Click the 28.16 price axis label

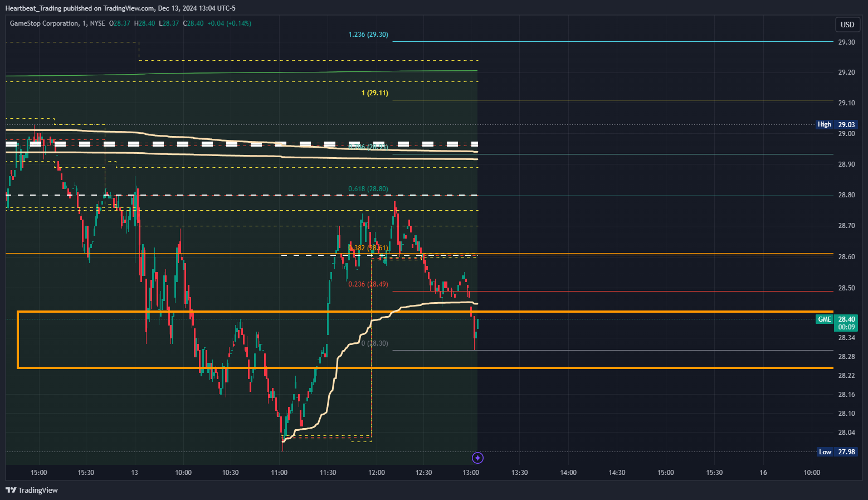pos(846,395)
